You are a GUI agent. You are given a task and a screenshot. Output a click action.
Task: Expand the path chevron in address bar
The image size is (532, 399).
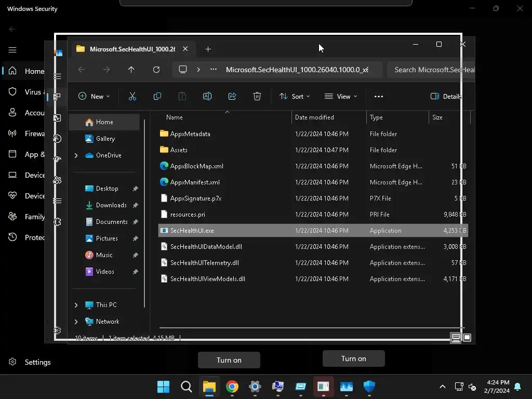(x=198, y=70)
